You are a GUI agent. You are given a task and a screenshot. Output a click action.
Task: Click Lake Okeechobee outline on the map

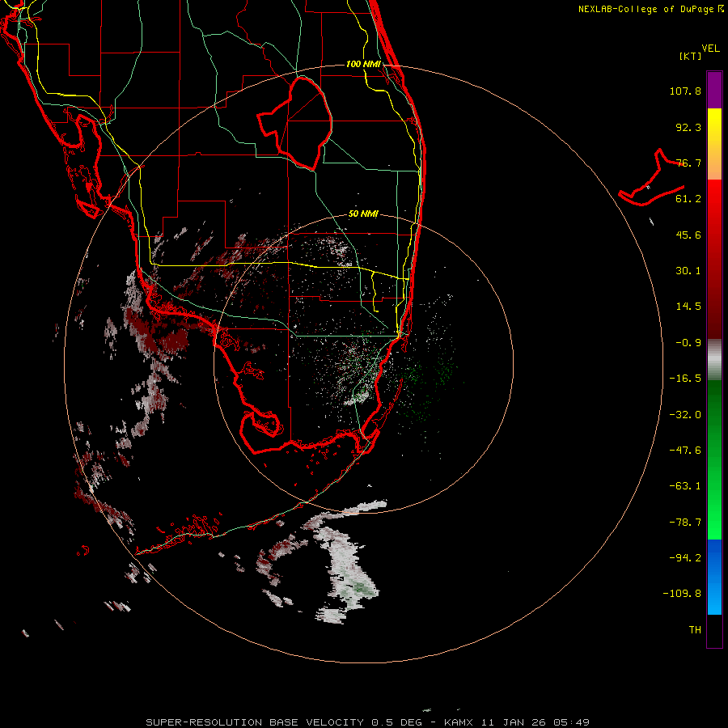point(295,123)
